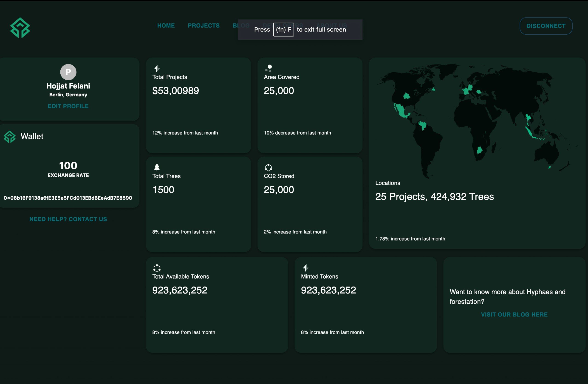Click NEED HELP? CONTACT US link

(68, 219)
